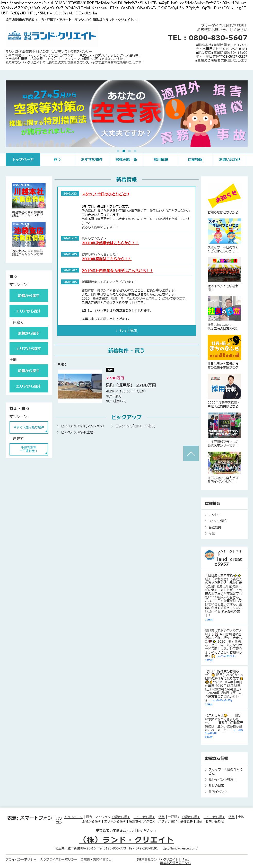Image resolution: width=253 pixels, height=868 pixels.
Task: Open 2020年決起集会はこちらから link
Action: (110, 243)
